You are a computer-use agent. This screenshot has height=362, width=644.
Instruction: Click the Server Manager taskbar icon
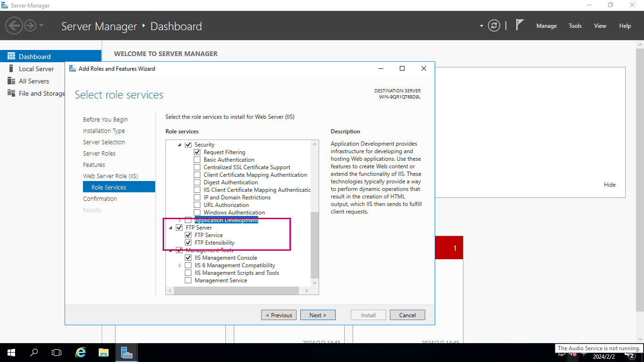click(x=126, y=353)
